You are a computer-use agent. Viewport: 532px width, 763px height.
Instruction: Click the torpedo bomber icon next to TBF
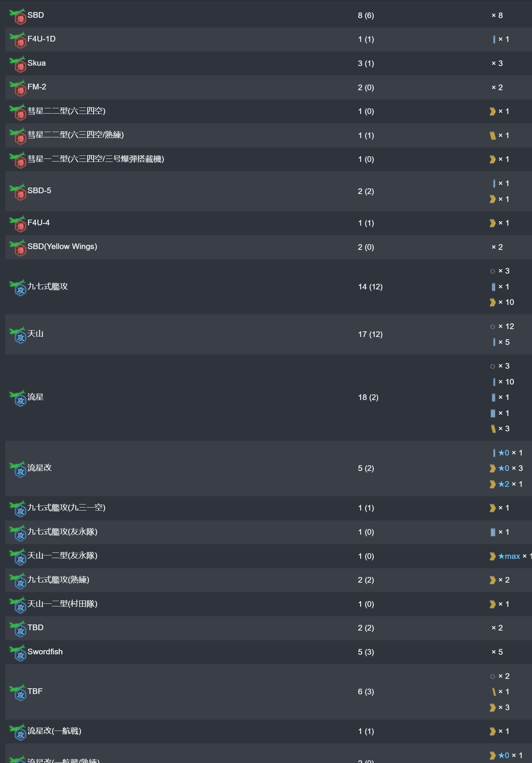(x=18, y=692)
